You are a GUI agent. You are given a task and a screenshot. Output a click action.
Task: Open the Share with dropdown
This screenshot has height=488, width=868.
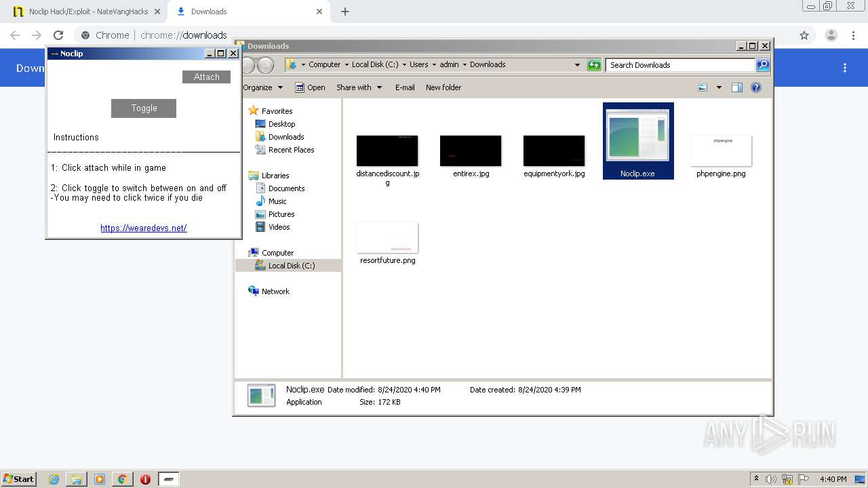[359, 87]
